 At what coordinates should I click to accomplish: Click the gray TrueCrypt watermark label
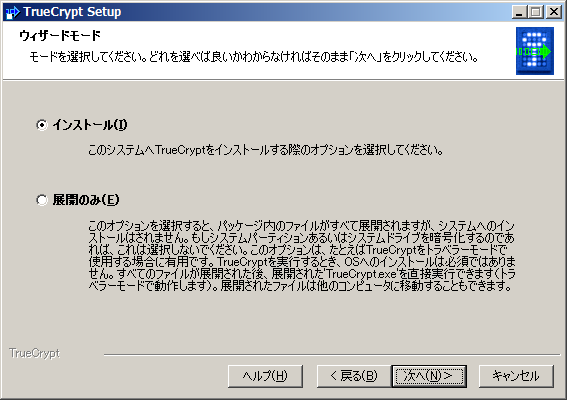(35, 353)
